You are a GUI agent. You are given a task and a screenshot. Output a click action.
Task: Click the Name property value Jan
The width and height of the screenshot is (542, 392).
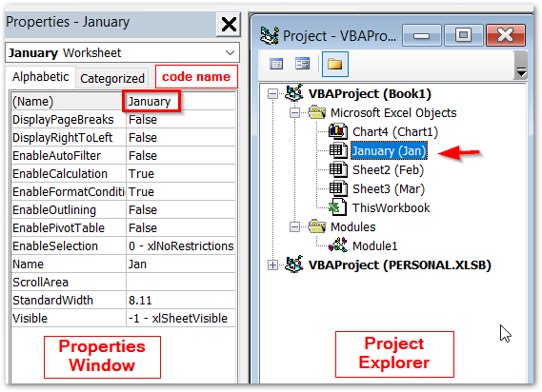[x=181, y=265]
